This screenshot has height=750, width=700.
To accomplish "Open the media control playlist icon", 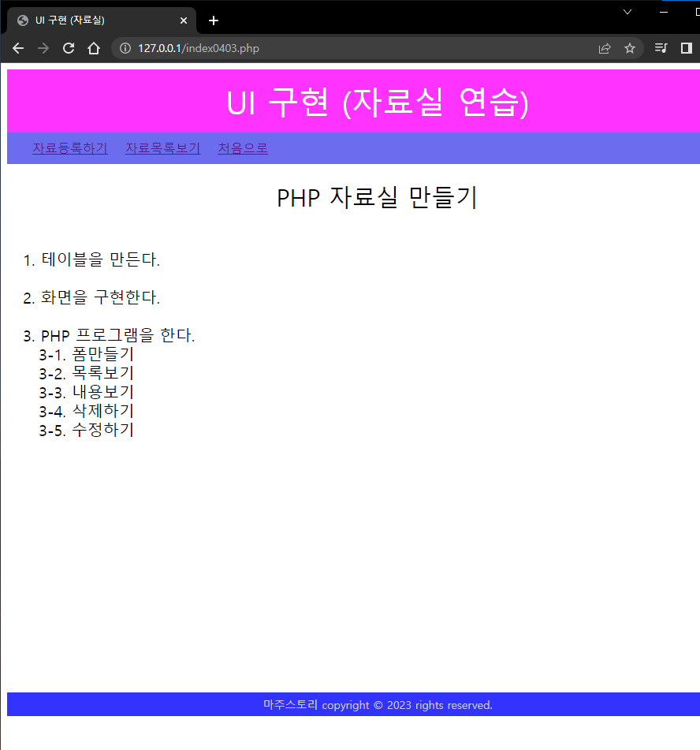I will [x=661, y=48].
